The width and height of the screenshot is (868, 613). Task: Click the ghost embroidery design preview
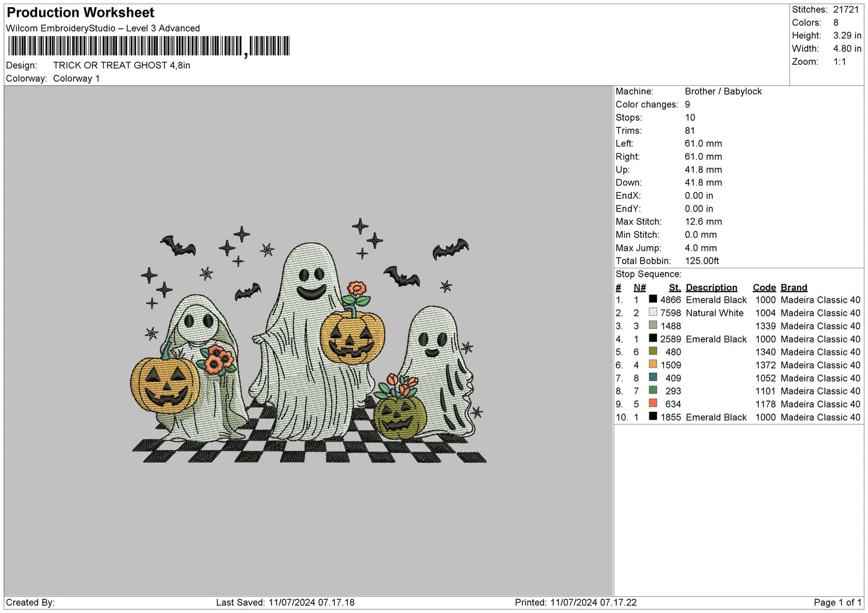309,340
